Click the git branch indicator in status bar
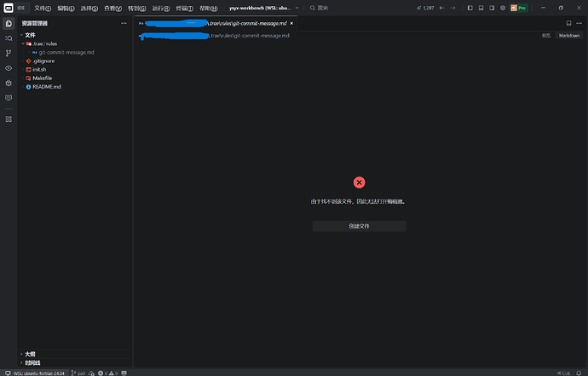This screenshot has height=376, width=588. coord(78,373)
